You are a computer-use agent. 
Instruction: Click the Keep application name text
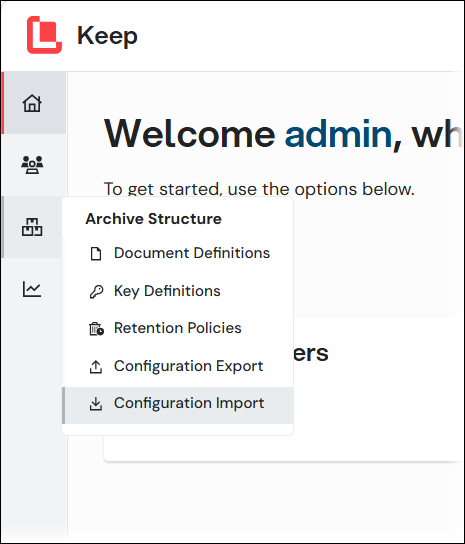click(107, 36)
